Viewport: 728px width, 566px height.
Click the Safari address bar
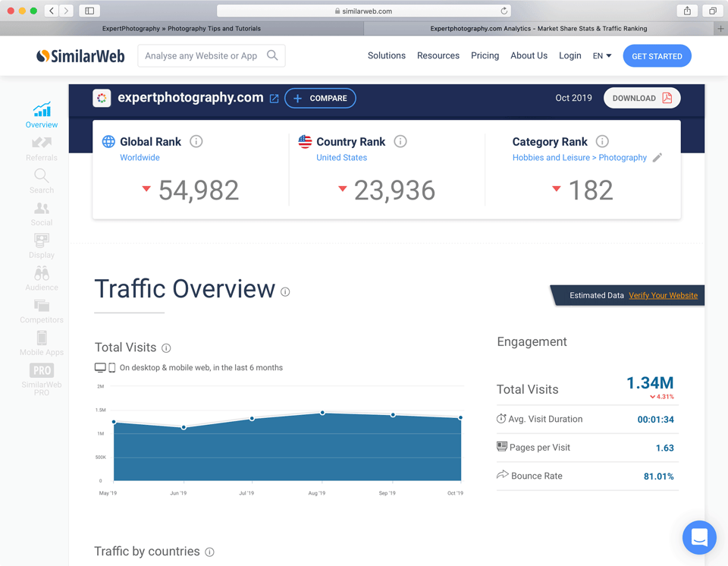(x=363, y=11)
